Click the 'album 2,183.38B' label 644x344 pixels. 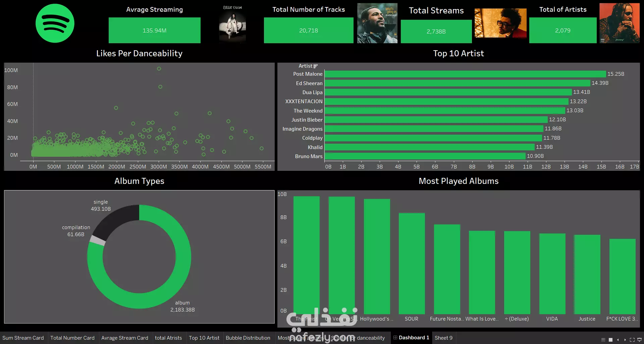182,306
